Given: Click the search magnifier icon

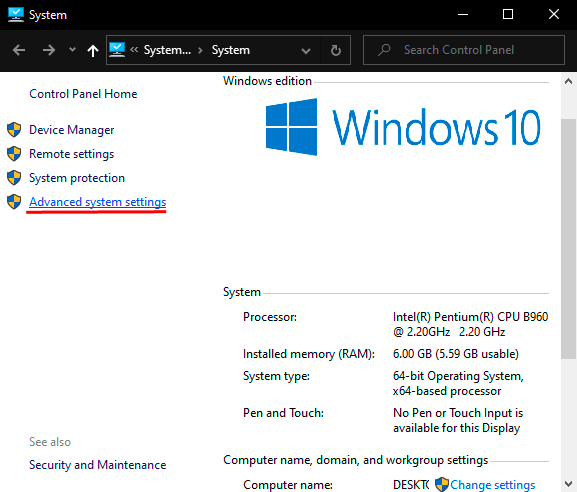Looking at the screenshot, I should [x=384, y=50].
